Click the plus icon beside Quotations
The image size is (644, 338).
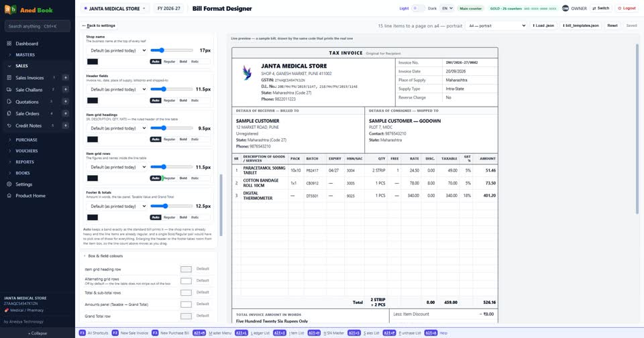[65, 101]
